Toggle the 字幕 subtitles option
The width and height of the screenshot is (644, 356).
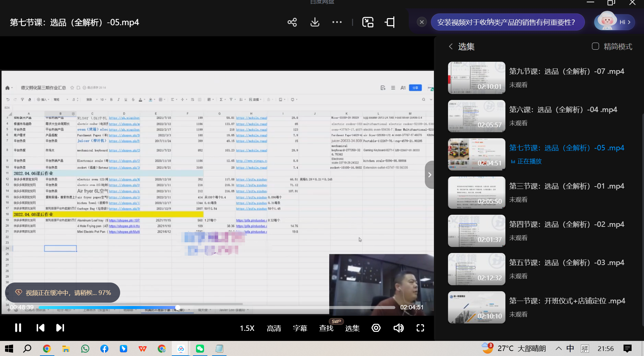click(x=300, y=328)
